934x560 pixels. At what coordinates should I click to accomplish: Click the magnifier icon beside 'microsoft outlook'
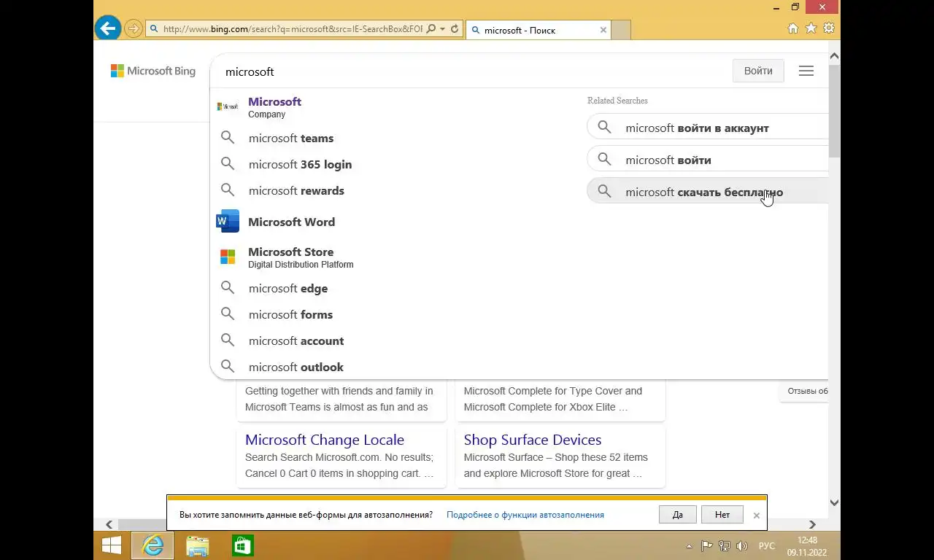[x=228, y=367]
